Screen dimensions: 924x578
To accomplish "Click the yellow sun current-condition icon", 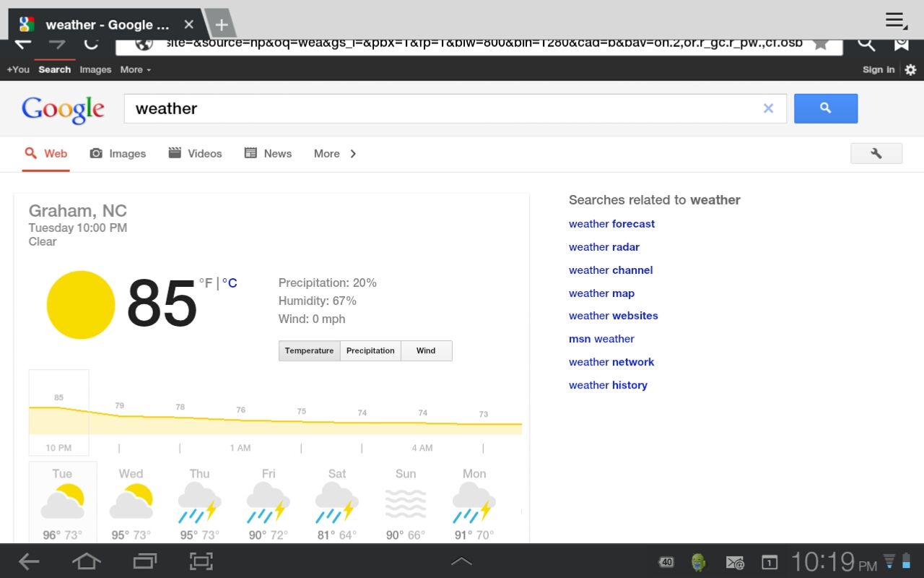I will [81, 305].
